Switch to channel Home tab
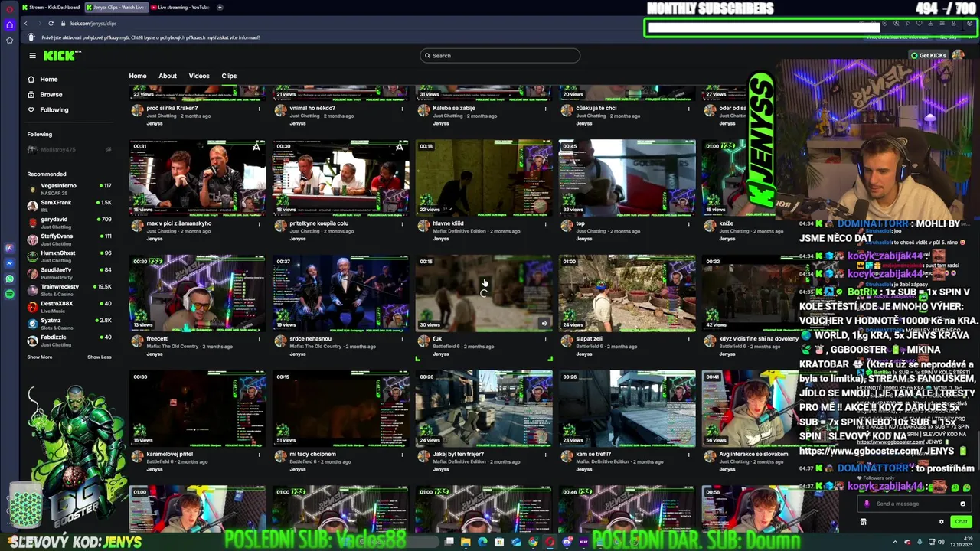Screen dimensions: 980x551 point(138,76)
